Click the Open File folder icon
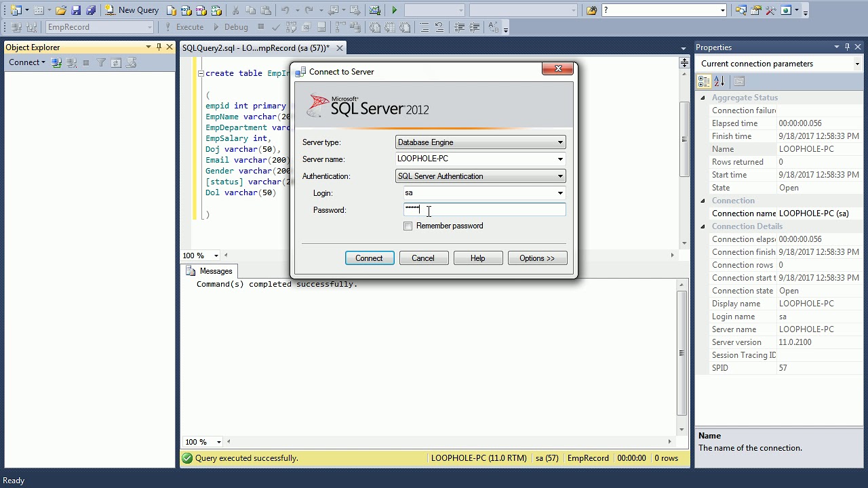The image size is (868, 488). click(61, 10)
